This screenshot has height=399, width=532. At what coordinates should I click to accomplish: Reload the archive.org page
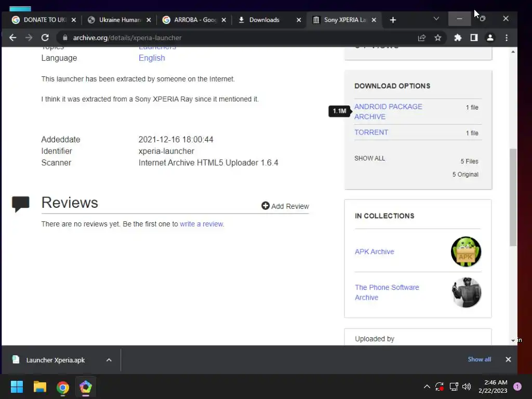click(x=45, y=37)
